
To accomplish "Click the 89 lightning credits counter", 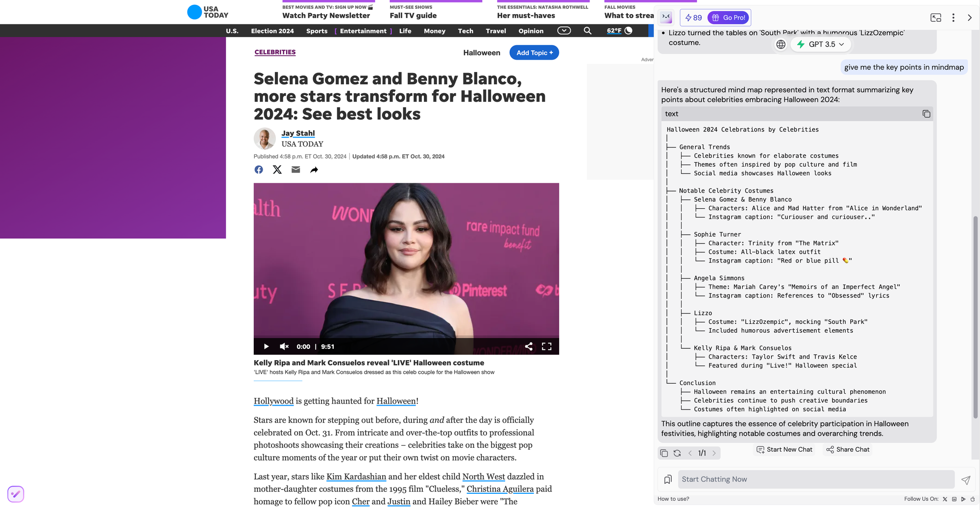I will click(693, 18).
